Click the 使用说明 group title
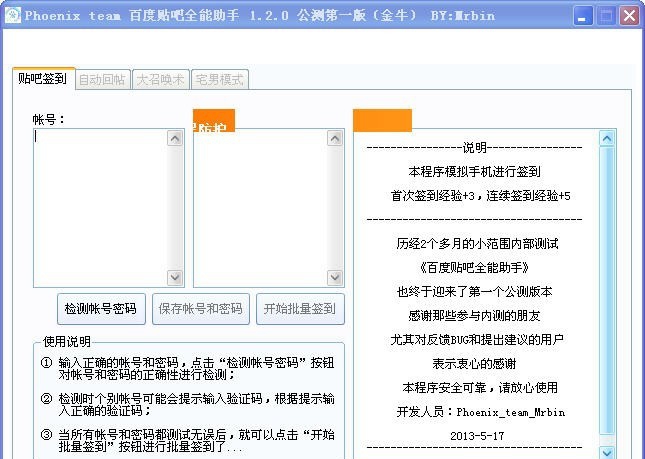 [x=67, y=341]
